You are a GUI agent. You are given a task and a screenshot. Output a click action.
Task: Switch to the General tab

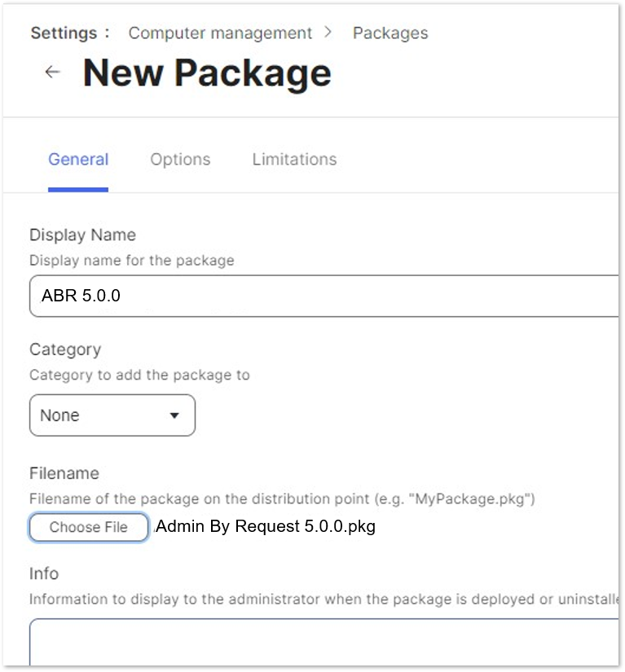[x=78, y=160]
